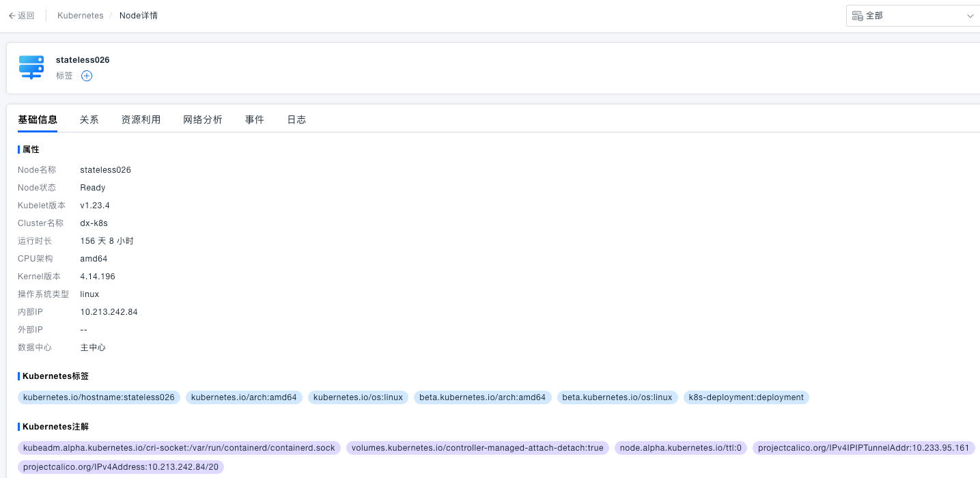Expand the 全部 dropdown chevron
Viewport: 980px width, 478px height.
coord(970,16)
